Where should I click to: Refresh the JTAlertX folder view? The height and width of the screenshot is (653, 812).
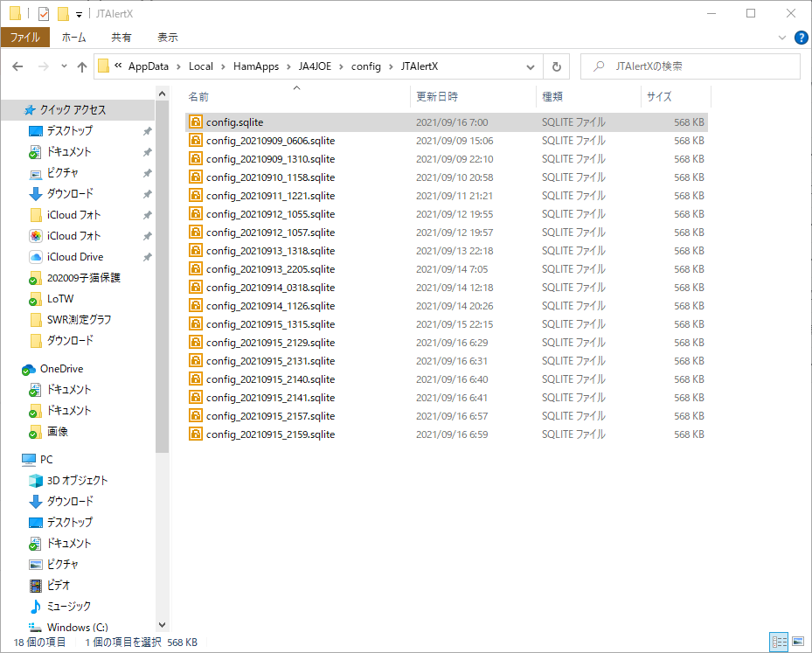[x=557, y=66]
